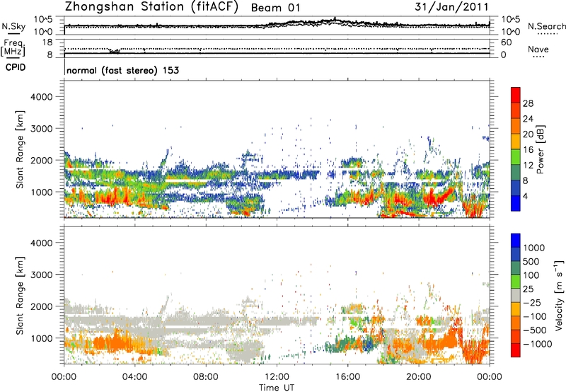Click the N.Sky noise trace peak near 15:00

click(335, 19)
